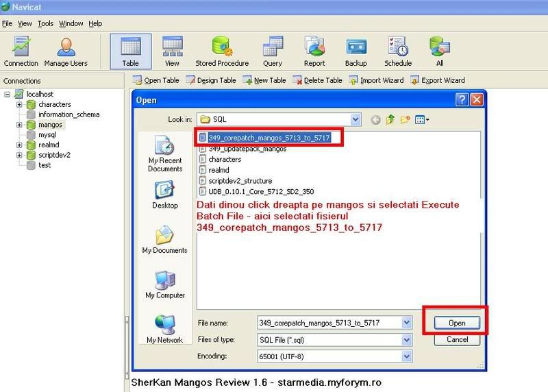This screenshot has width=548, height=392.
Task: Click the Report toolbar icon
Action: (x=314, y=51)
